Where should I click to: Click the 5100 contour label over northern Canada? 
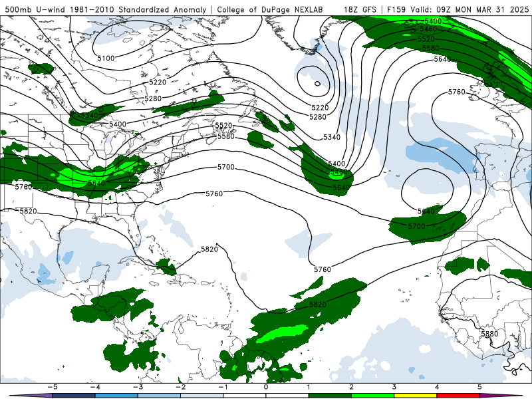106,58
